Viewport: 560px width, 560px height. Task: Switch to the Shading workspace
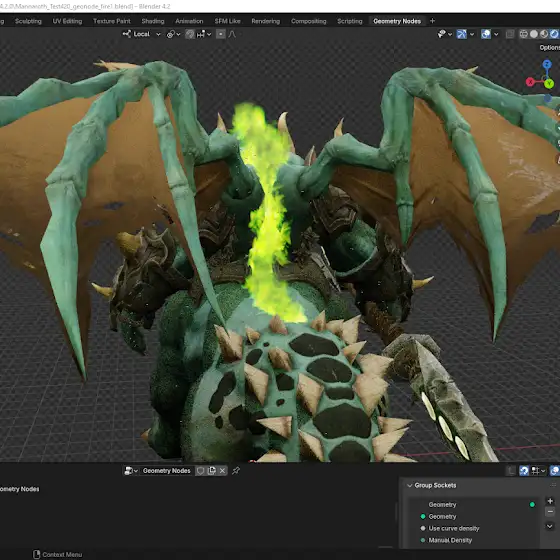click(153, 21)
